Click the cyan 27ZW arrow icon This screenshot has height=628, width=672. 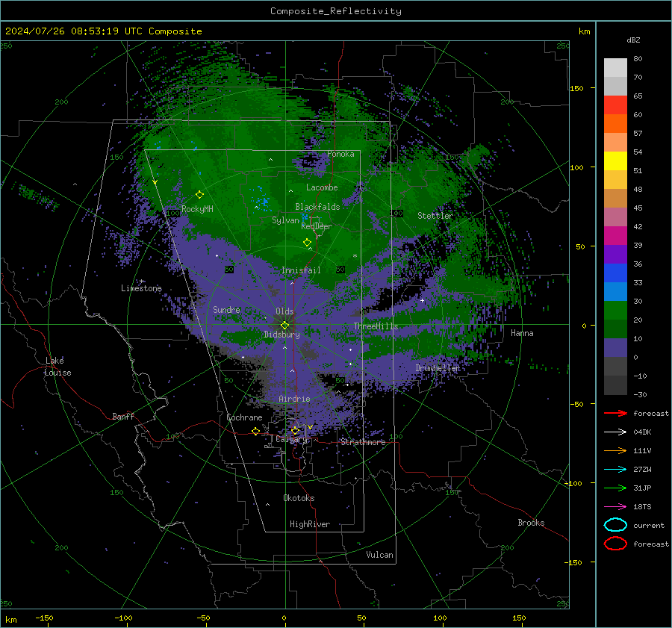pyautogui.click(x=615, y=470)
